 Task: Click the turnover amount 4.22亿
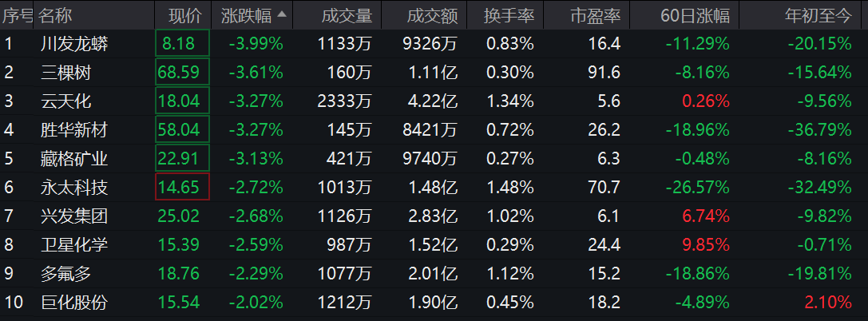coord(432,101)
